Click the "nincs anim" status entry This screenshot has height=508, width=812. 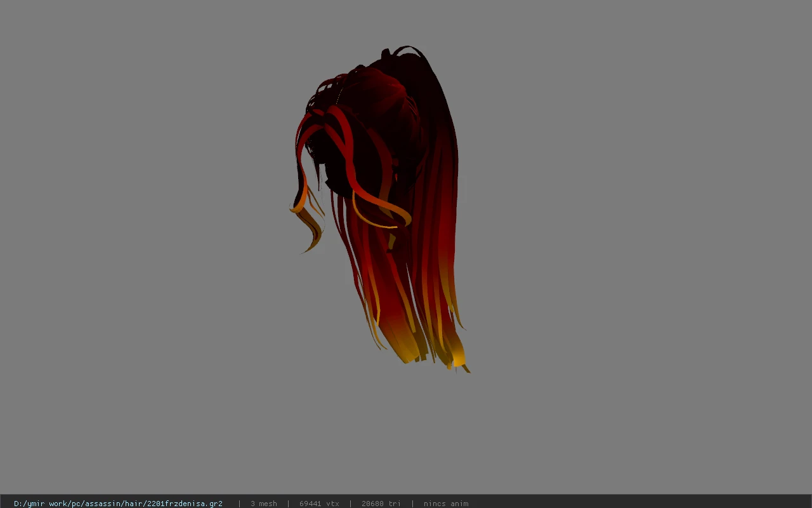click(446, 504)
